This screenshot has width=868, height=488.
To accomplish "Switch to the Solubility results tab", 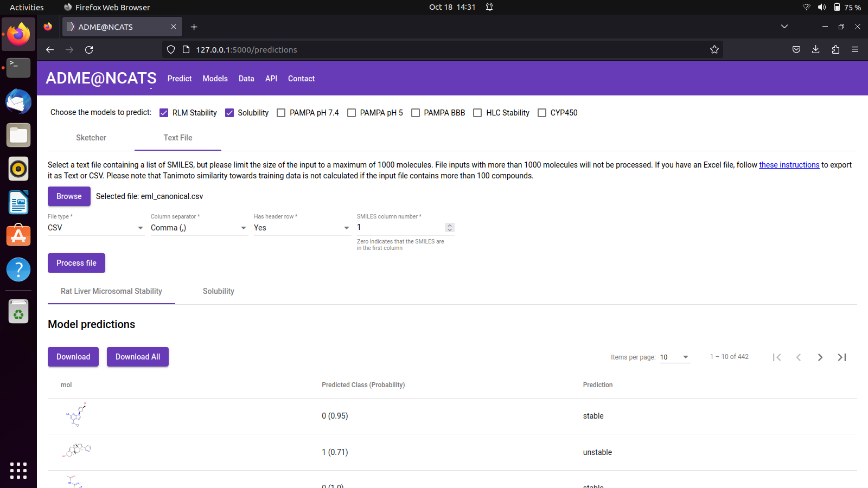I will (x=218, y=291).
